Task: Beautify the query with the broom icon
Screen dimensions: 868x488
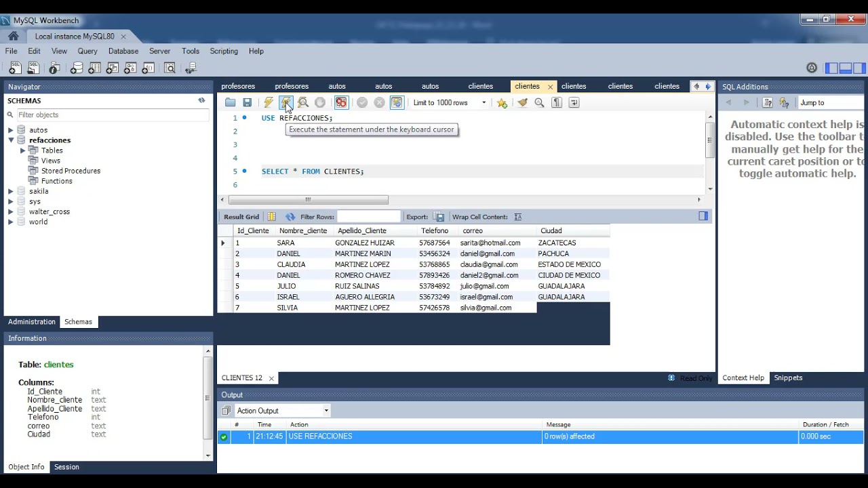Action: coord(522,103)
